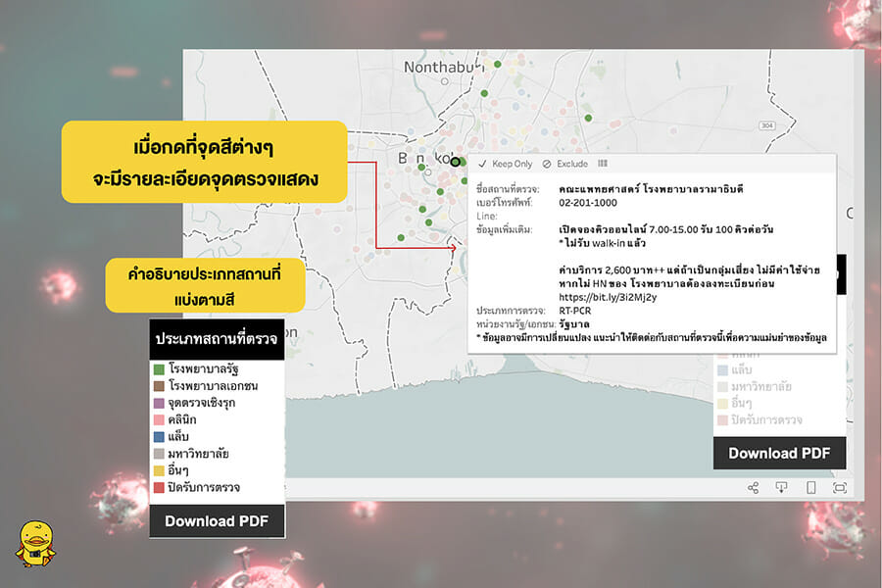
Task: Select the brown โรงพยาบาลเอกชน legend swatch
Action: [x=159, y=386]
